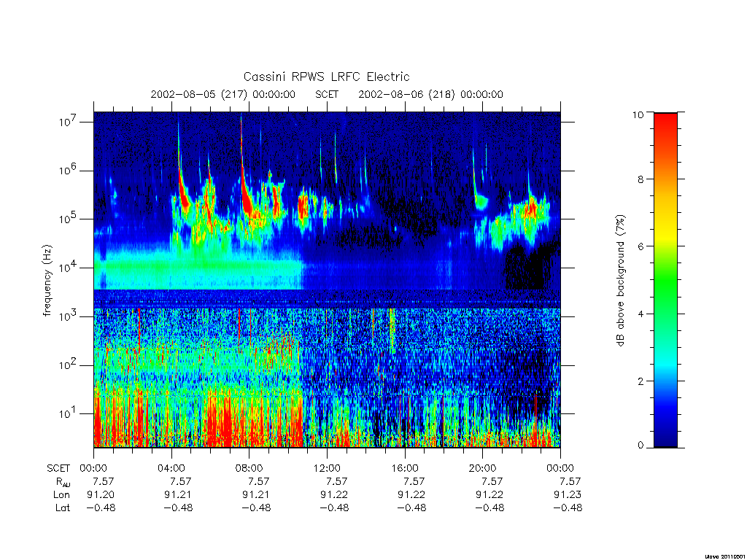Click the colorbar tick label "0"
This screenshot has height=560, width=747.
coord(640,446)
